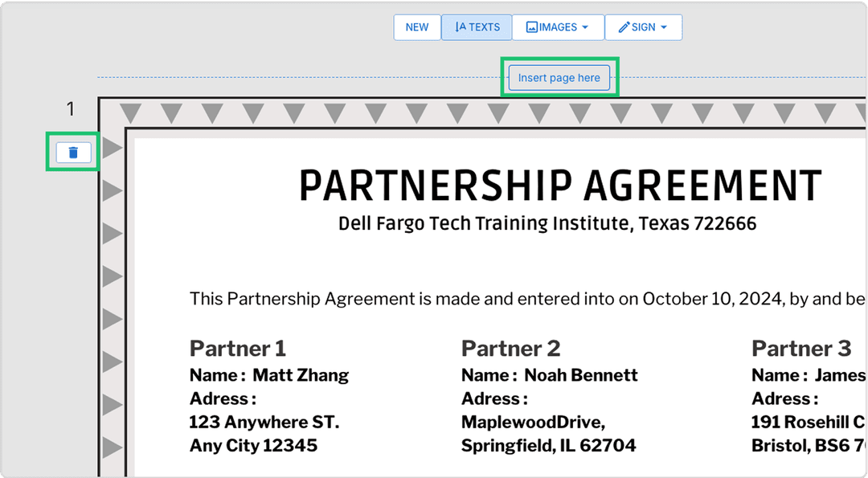The width and height of the screenshot is (868, 478).
Task: Click the 123 Anywhere ST. address line
Action: coord(264,422)
